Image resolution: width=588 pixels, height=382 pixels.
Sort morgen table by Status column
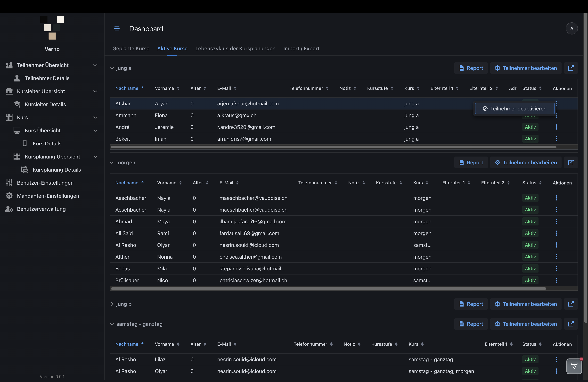pyautogui.click(x=532, y=183)
